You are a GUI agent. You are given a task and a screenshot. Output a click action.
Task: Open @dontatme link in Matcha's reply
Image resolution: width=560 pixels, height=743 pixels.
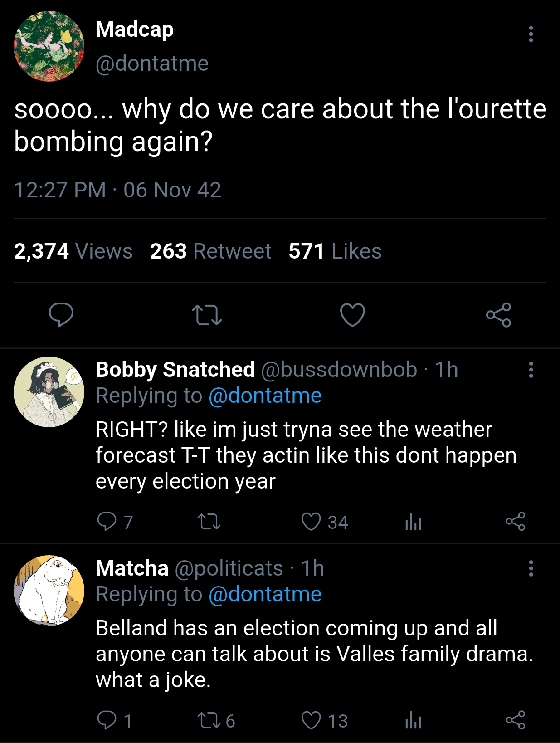[265, 594]
